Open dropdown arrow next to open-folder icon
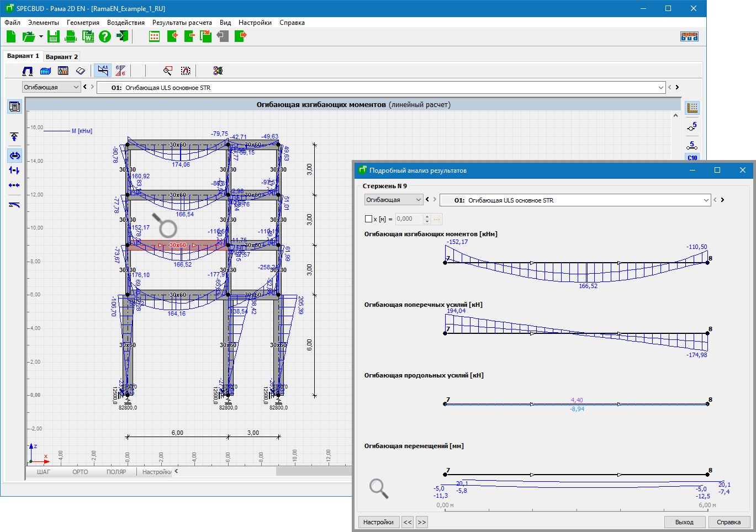The height and width of the screenshot is (532, 756). [41, 37]
